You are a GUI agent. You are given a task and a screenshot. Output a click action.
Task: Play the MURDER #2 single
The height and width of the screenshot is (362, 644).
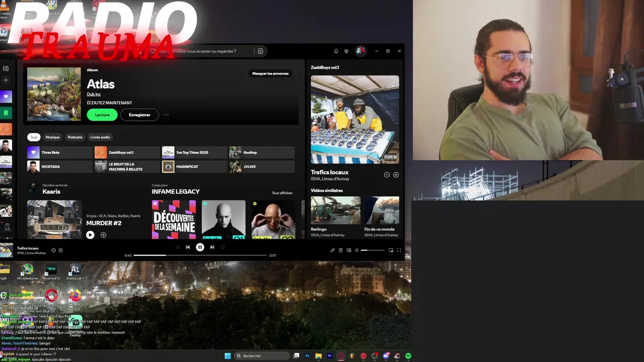pos(90,235)
